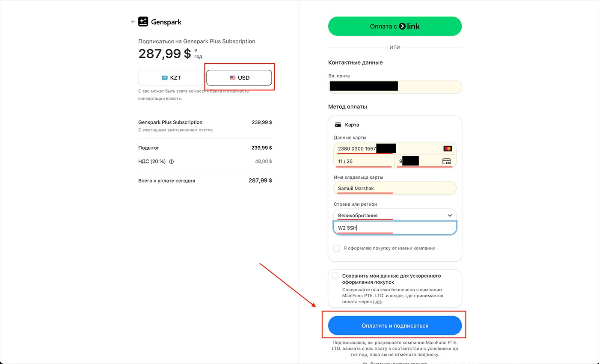Click the Genspark logo icon
599x364 pixels.
143,22
